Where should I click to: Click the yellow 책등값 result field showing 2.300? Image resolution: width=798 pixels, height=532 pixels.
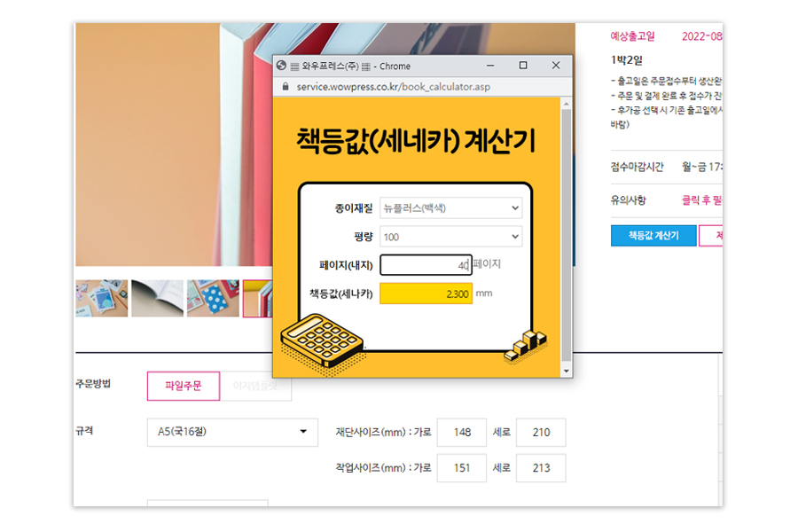coord(426,293)
